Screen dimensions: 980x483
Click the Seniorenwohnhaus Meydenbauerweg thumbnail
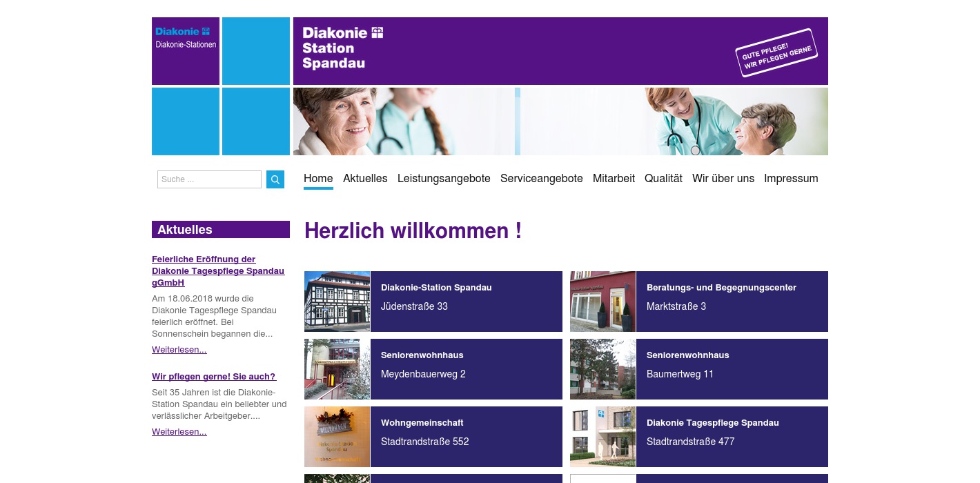[337, 369]
